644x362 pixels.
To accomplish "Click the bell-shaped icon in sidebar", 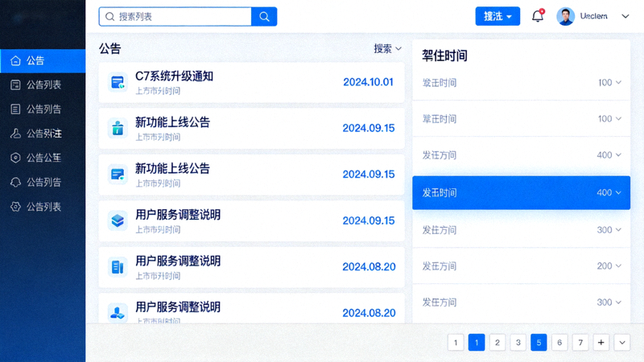I will click(15, 183).
